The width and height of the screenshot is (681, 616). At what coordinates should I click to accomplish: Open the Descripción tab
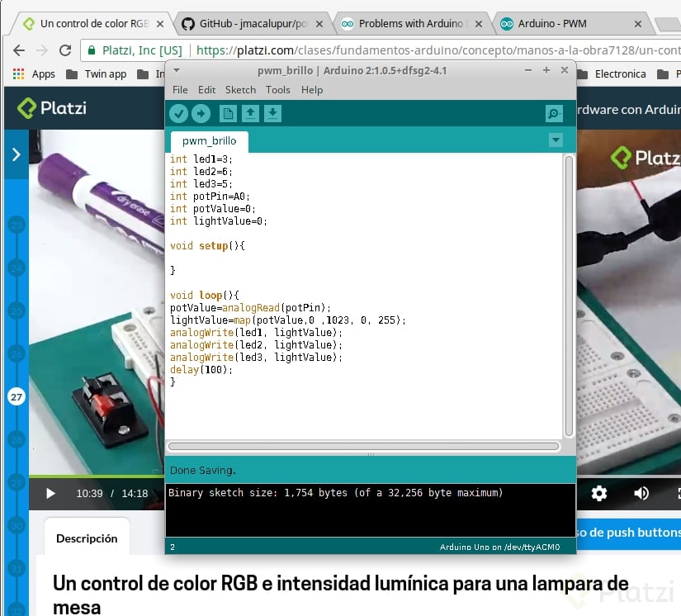[87, 538]
